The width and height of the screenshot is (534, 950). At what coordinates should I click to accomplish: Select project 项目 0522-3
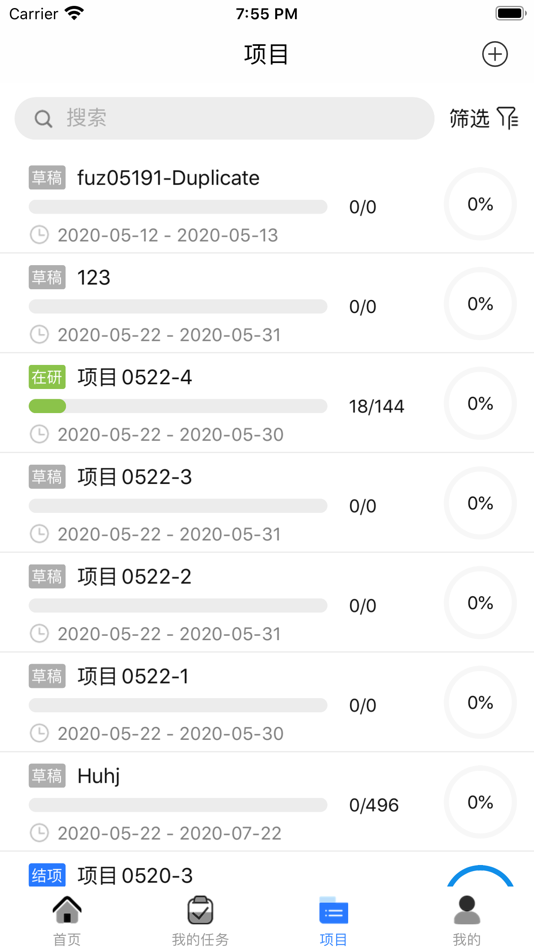click(267, 502)
